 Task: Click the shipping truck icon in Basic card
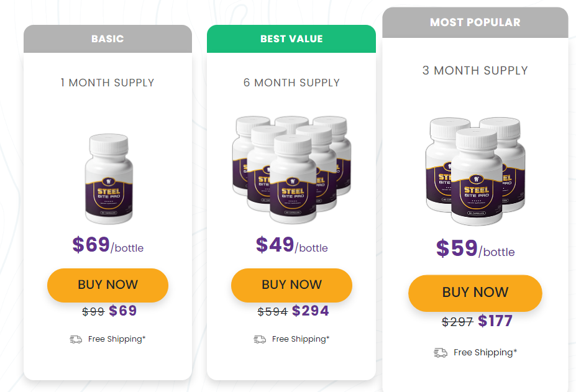click(x=76, y=339)
